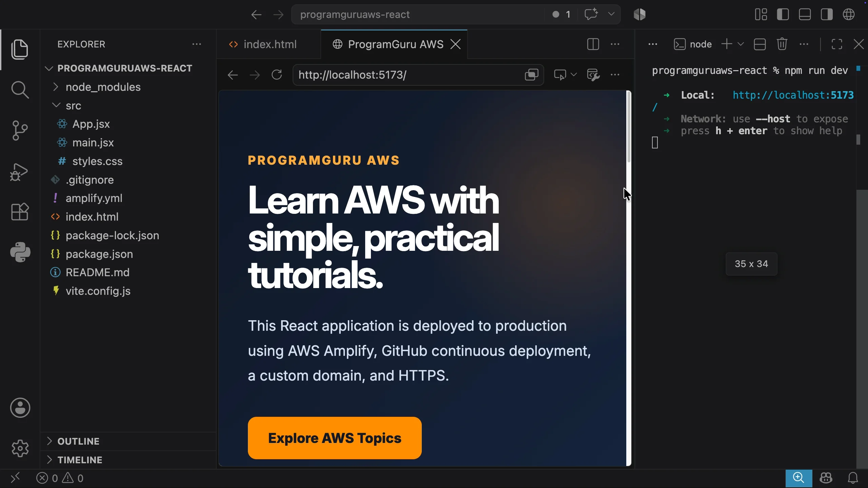Click the Copilot-style logo beside command center
Image resolution: width=868 pixels, height=488 pixels.
pyautogui.click(x=639, y=14)
